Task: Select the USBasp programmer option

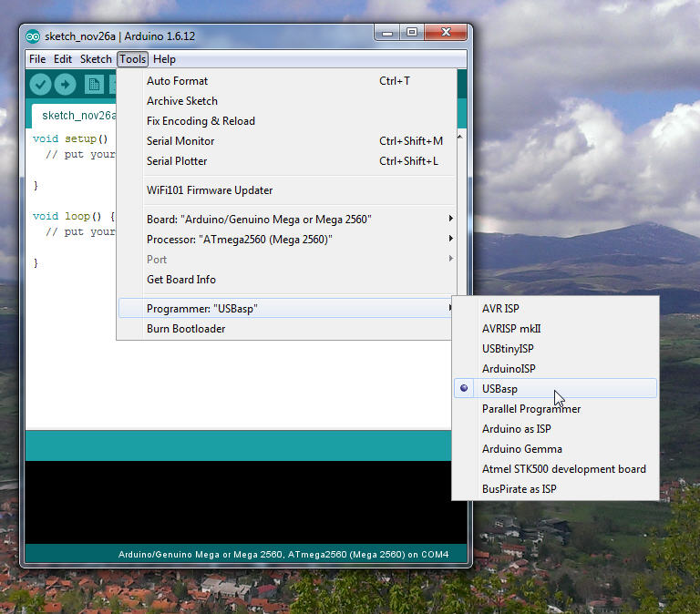Action: click(x=499, y=389)
